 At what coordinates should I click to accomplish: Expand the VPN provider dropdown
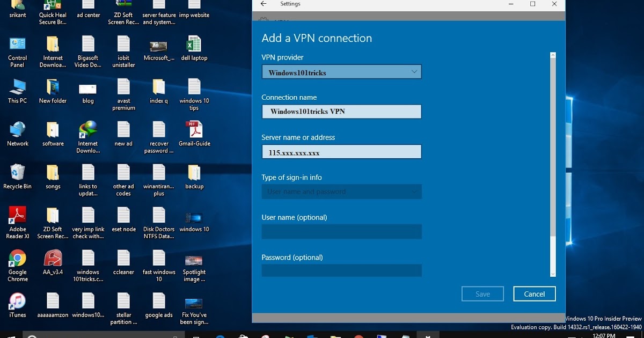[x=341, y=72]
